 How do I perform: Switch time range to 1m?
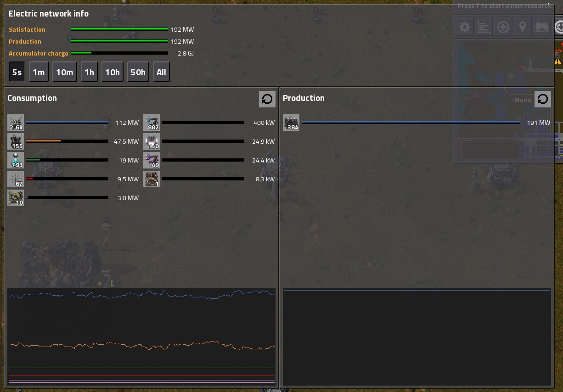click(x=39, y=73)
